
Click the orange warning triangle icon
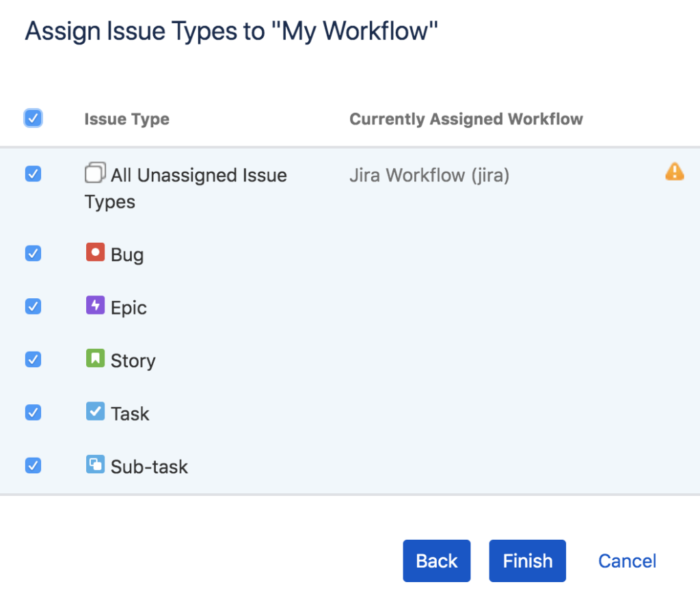(674, 172)
